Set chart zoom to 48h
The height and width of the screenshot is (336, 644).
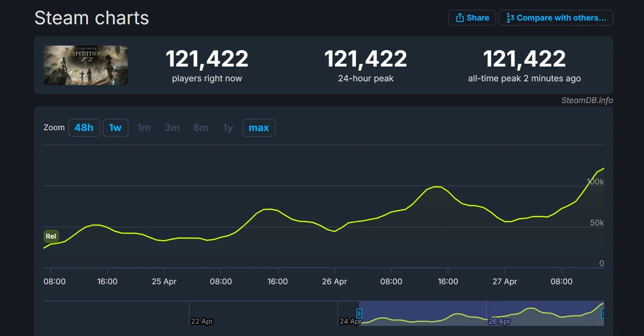[84, 128]
